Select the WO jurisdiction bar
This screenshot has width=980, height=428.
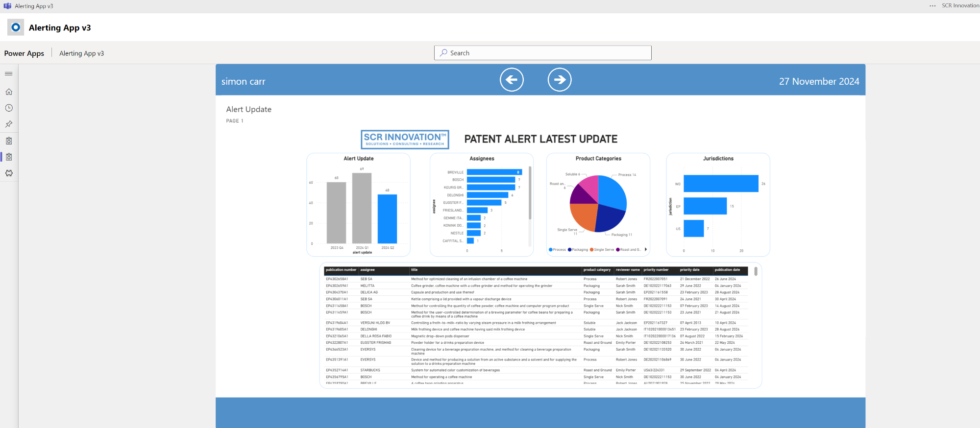[x=721, y=184]
